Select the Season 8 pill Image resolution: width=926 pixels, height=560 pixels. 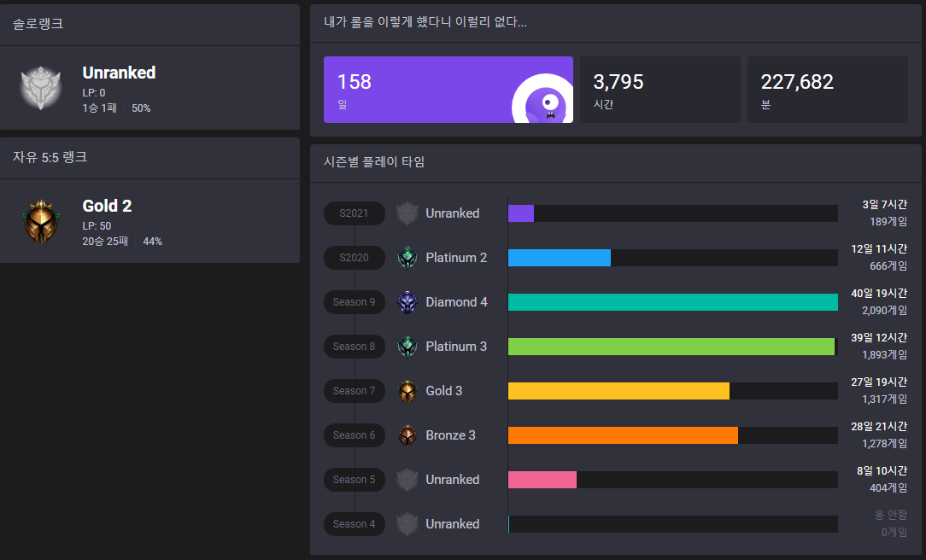tap(355, 347)
